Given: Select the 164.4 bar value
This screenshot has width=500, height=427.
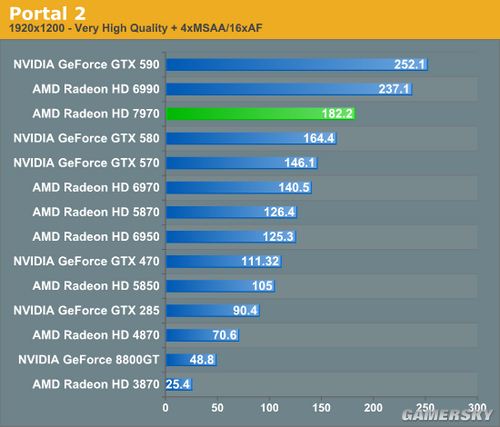Looking at the screenshot, I should point(319,138).
